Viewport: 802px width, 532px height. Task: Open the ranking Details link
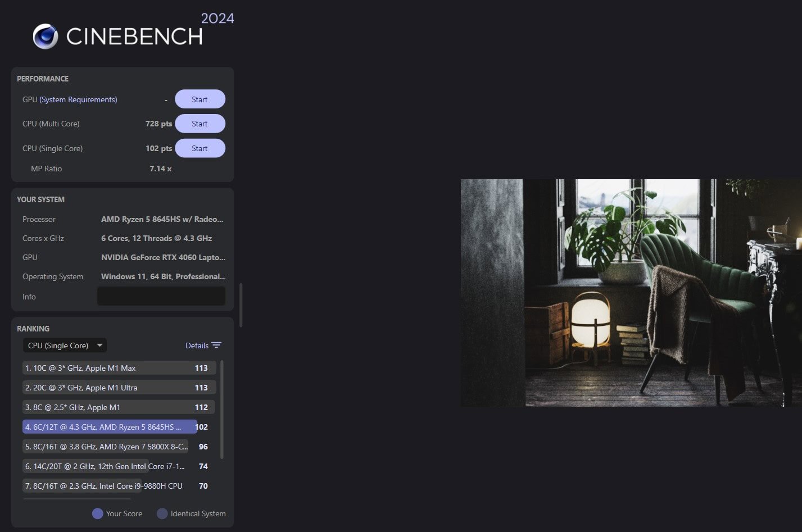[197, 345]
